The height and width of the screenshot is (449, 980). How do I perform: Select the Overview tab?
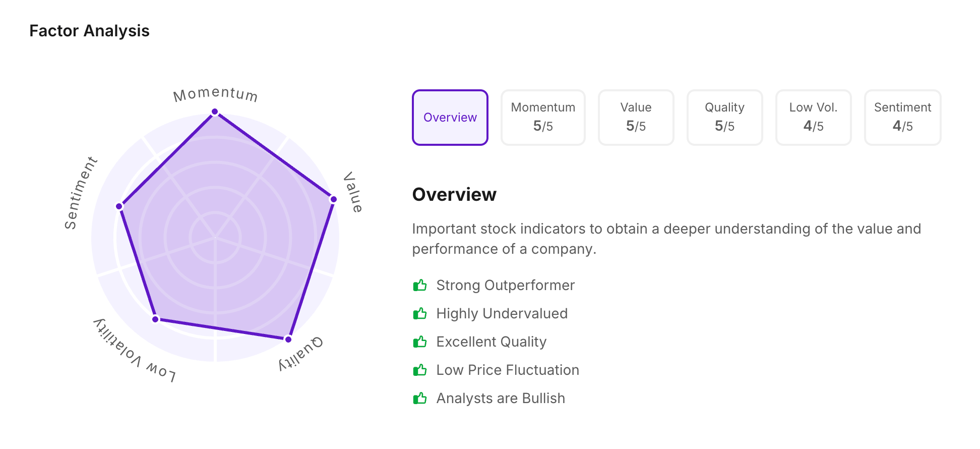450,118
